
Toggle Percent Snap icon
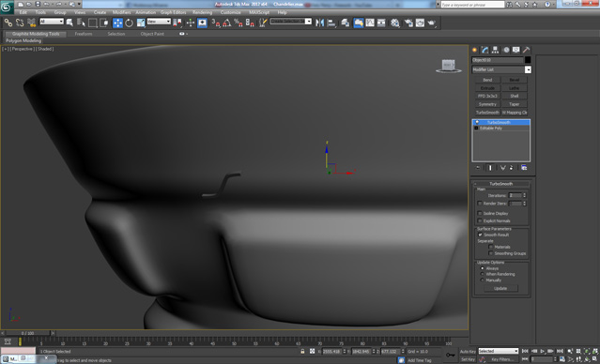click(238, 23)
